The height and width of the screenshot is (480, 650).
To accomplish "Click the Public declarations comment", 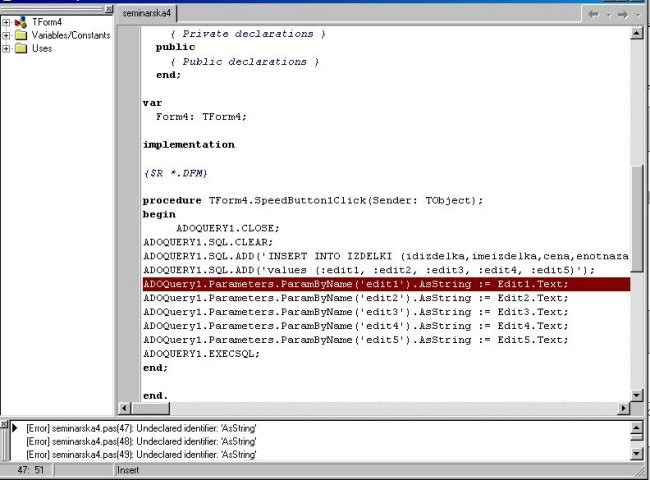I will click(245, 62).
